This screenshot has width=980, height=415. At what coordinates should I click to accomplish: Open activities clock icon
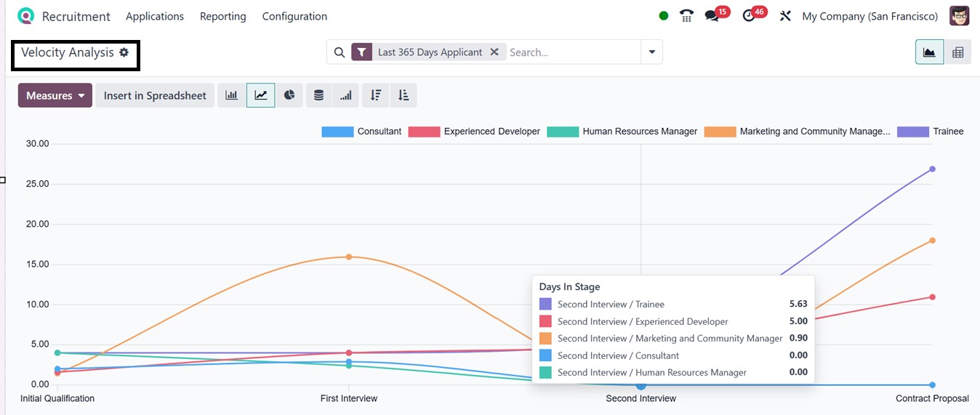click(x=749, y=16)
